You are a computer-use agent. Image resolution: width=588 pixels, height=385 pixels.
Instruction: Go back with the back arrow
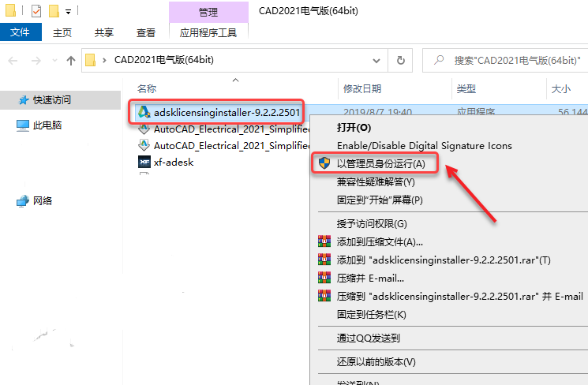click(13, 61)
